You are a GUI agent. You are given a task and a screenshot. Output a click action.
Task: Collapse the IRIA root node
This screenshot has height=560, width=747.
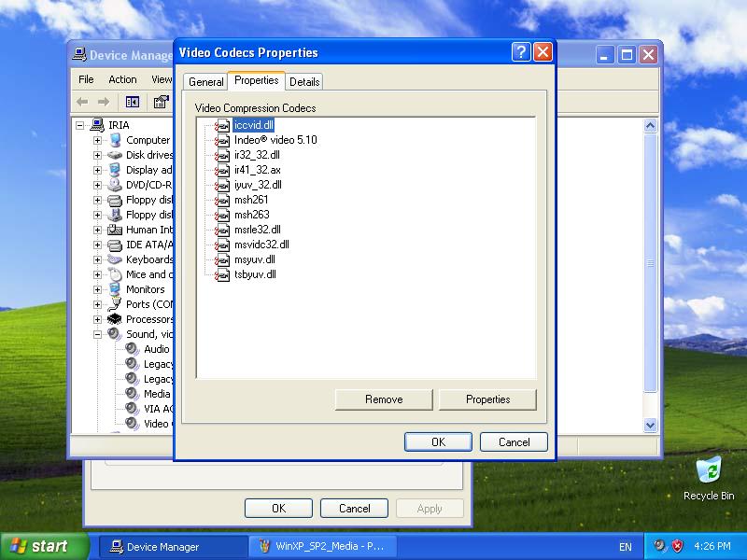tap(80, 125)
